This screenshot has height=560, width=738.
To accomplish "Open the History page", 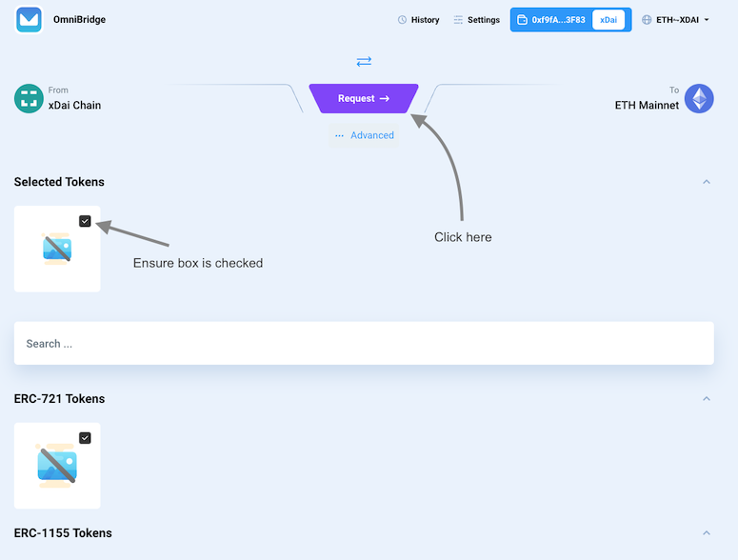I will click(425, 20).
